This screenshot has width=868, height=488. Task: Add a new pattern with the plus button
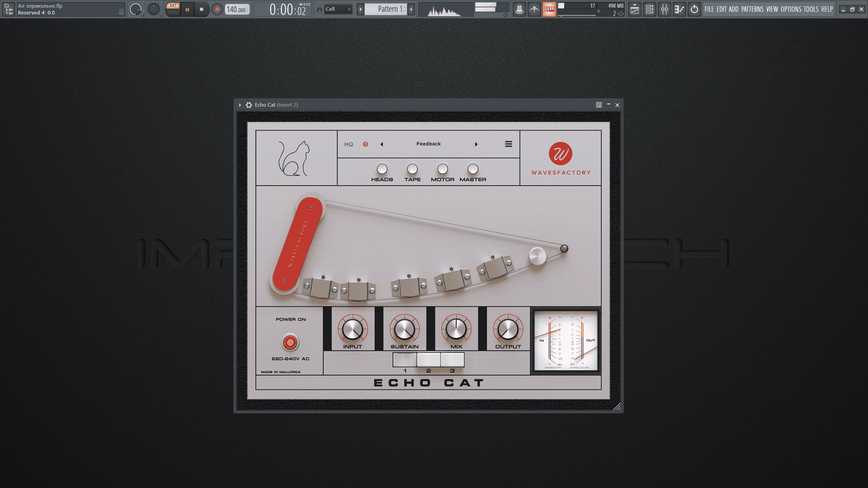click(x=411, y=9)
